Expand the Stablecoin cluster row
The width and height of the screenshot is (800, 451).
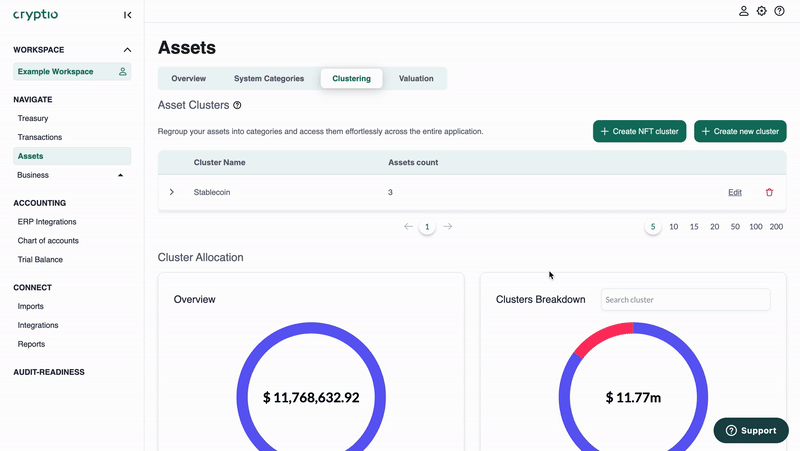171,192
